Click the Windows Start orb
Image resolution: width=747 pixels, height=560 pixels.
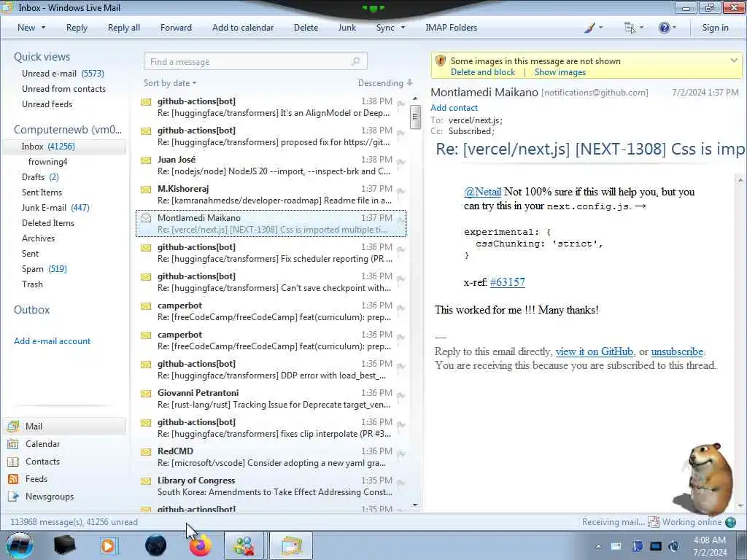coord(20,545)
